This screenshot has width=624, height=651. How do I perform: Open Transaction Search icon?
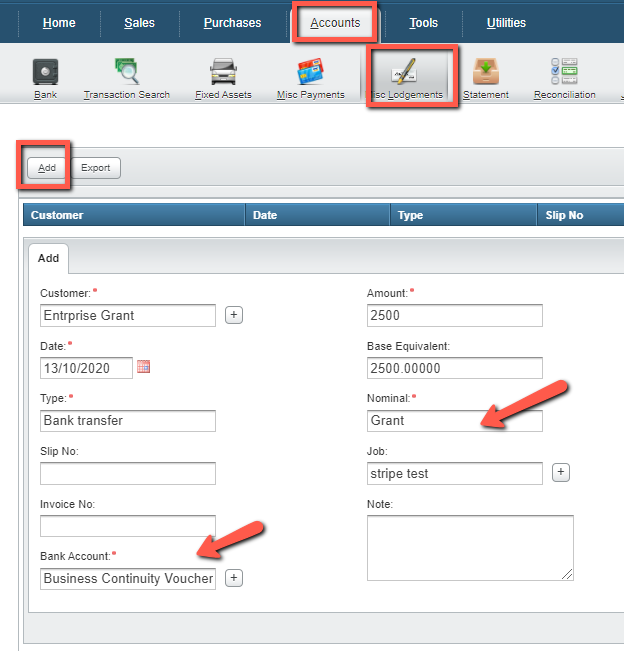[127, 72]
